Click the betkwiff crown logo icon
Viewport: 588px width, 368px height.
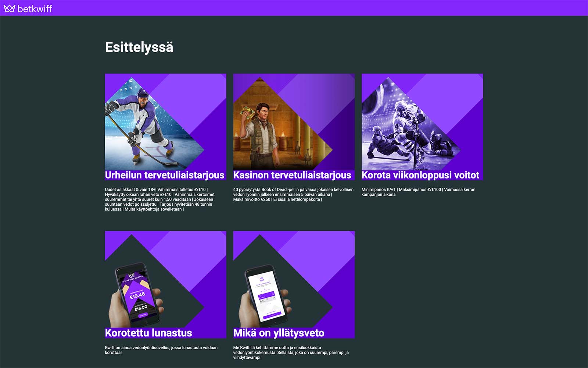tap(9, 8)
